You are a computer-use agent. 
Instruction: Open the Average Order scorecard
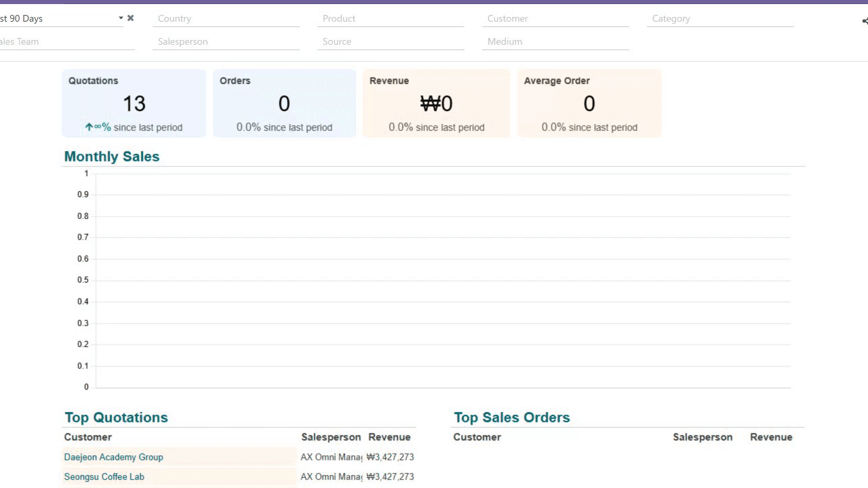(589, 104)
